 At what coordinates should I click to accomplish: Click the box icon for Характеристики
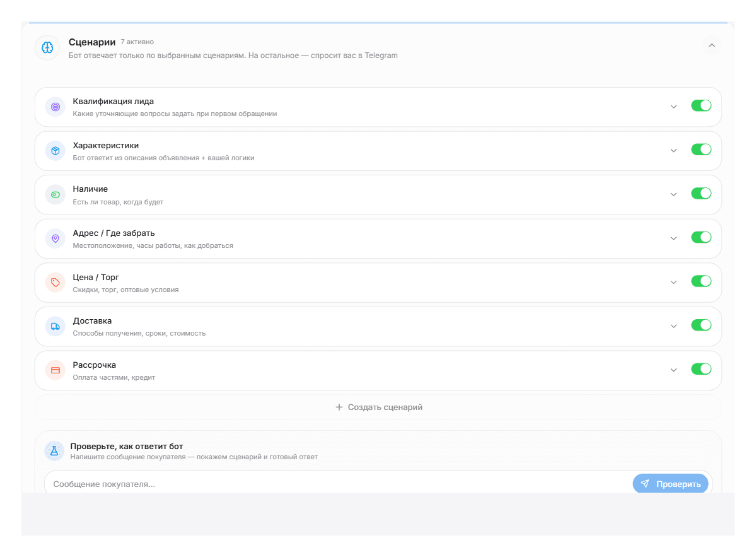point(55,151)
